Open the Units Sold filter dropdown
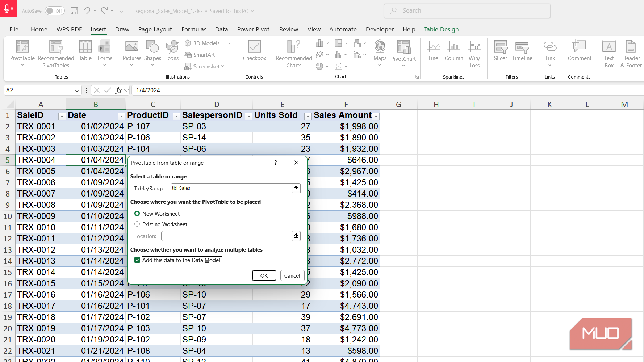This screenshot has width=644, height=362. [x=308, y=116]
